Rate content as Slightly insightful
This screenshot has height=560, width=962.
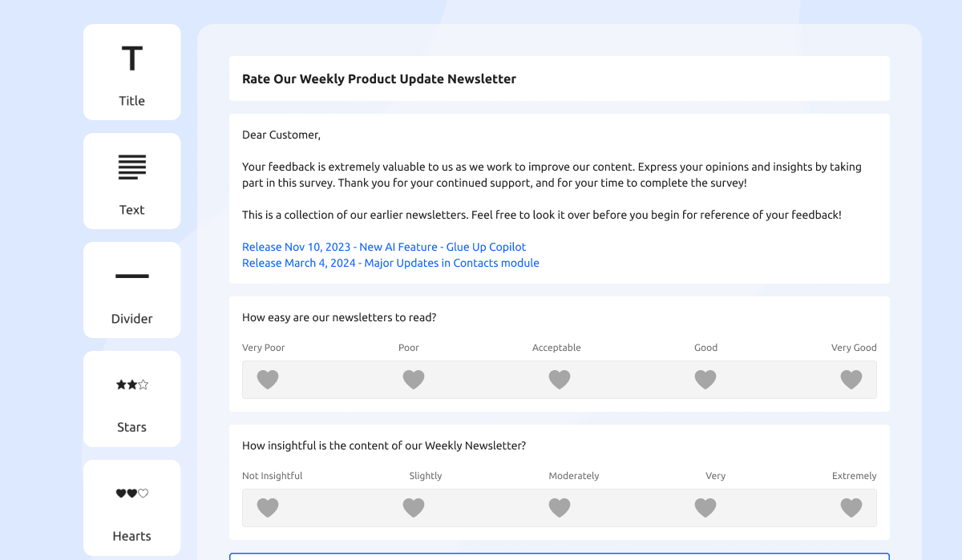[414, 507]
